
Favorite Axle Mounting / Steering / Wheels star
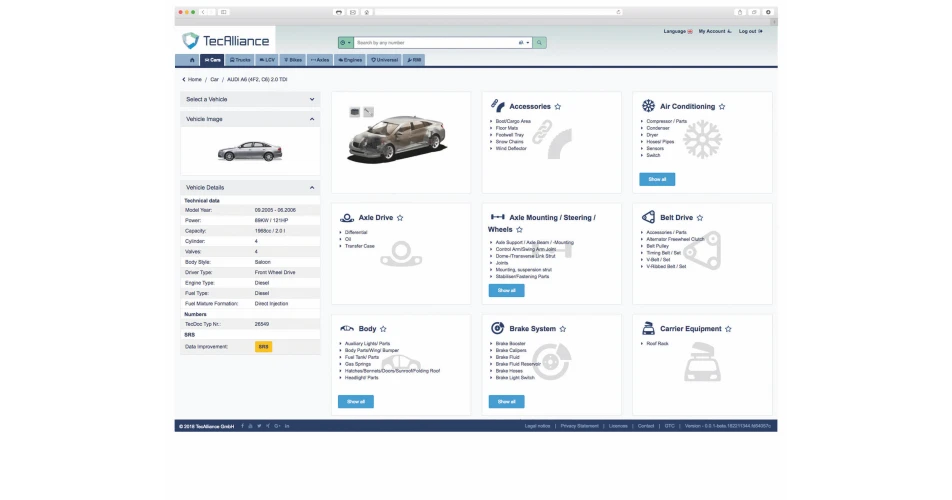(519, 230)
